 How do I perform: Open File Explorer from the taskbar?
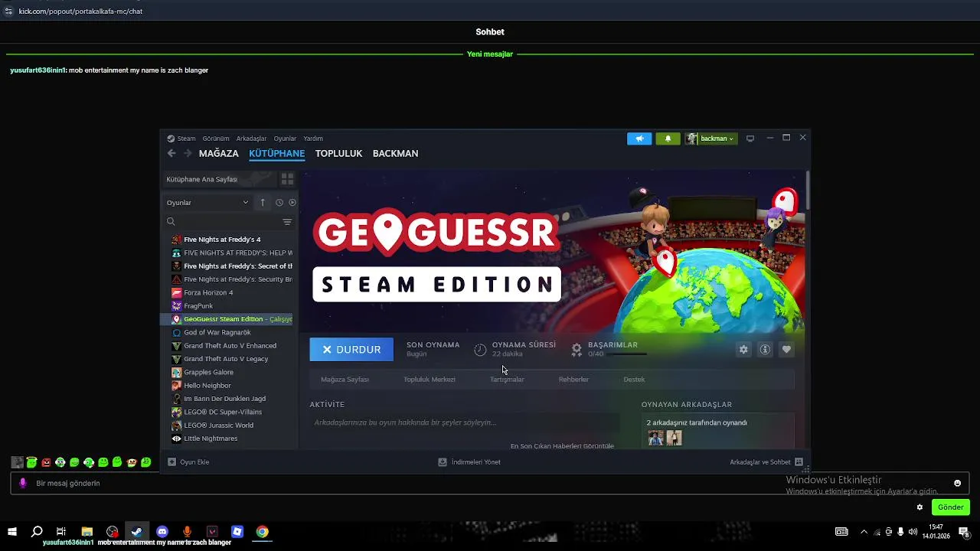click(x=87, y=532)
